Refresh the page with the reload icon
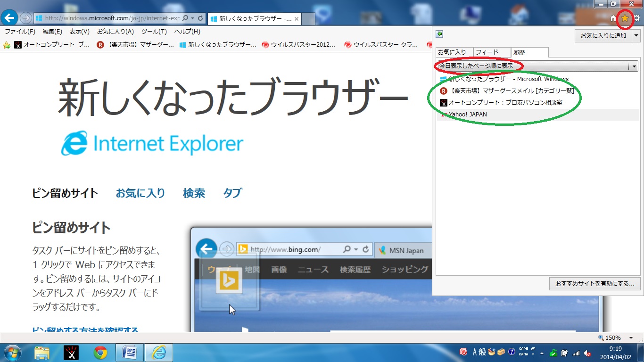Viewport: 644px width, 362px height. (x=201, y=18)
